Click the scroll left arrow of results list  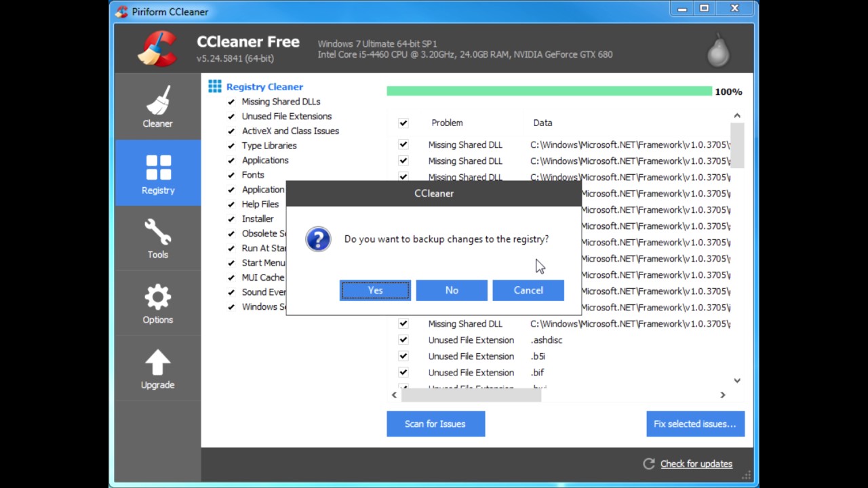(x=394, y=394)
